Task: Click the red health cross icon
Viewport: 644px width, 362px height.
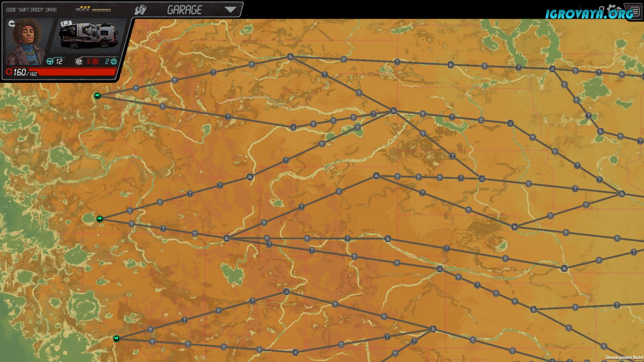Action: [9, 72]
